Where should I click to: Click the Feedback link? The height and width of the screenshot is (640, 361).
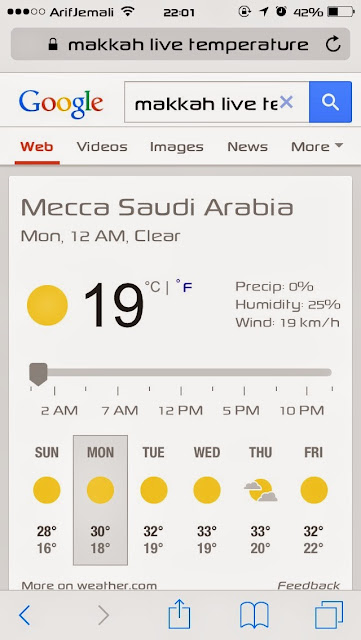(x=309, y=586)
